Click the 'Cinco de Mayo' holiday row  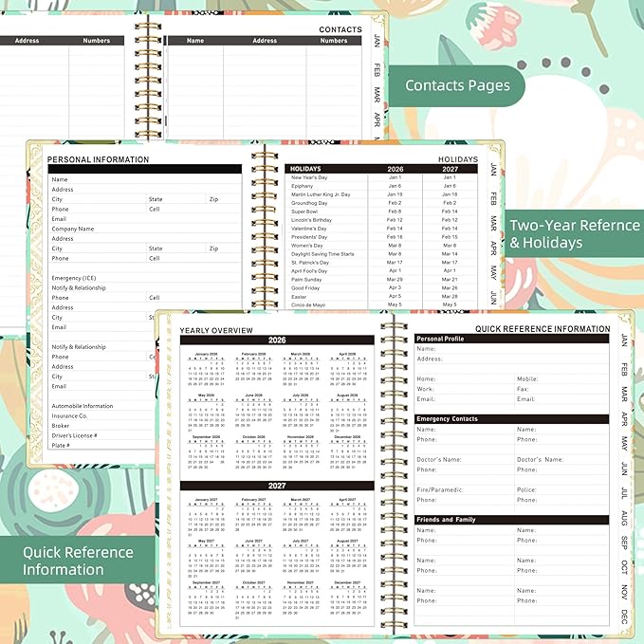(381, 304)
